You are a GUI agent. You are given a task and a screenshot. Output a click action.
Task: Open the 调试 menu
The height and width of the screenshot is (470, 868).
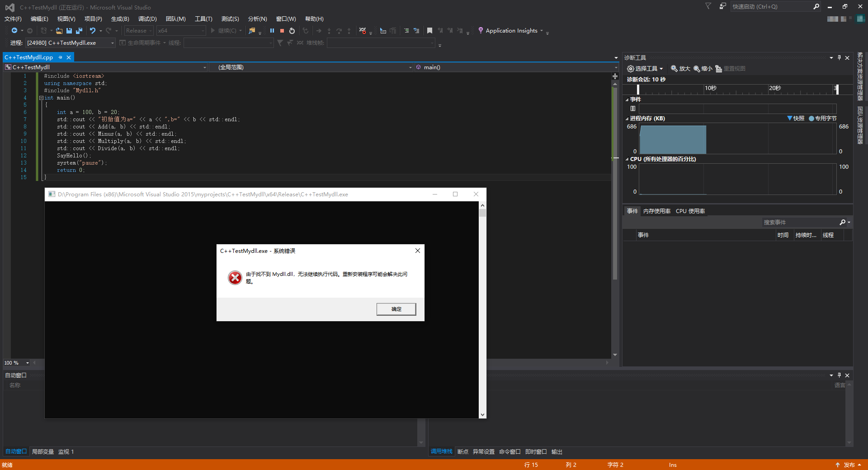click(x=146, y=19)
